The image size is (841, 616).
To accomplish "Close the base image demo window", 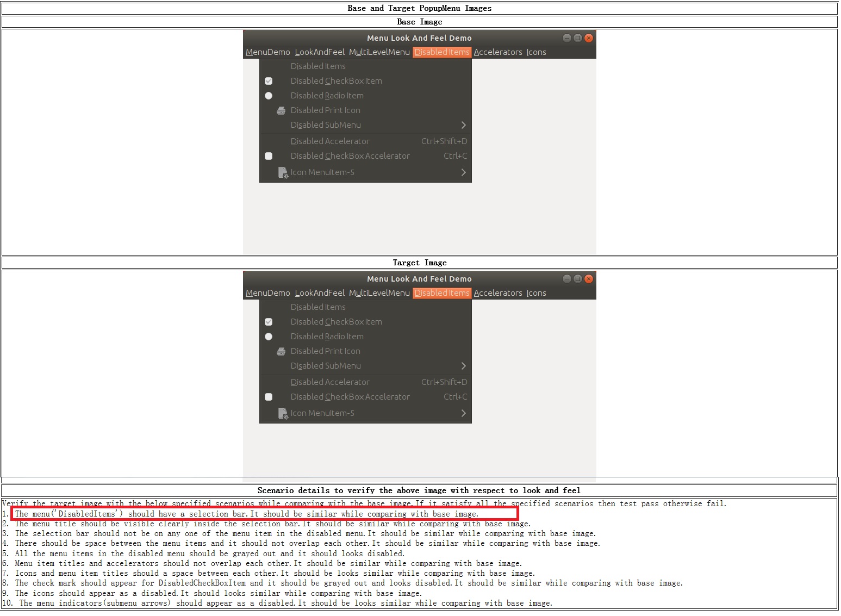I will pos(589,38).
